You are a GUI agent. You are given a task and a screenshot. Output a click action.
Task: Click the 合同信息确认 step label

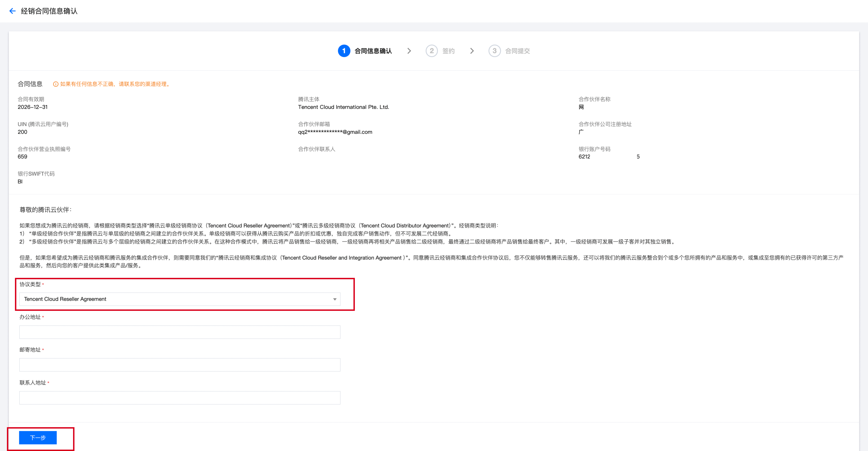point(373,51)
